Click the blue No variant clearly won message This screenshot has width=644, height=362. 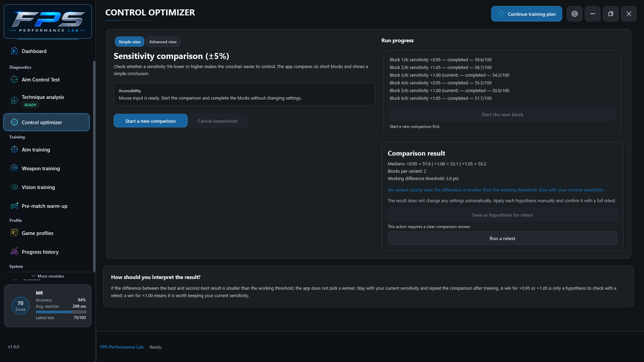pos(496,190)
